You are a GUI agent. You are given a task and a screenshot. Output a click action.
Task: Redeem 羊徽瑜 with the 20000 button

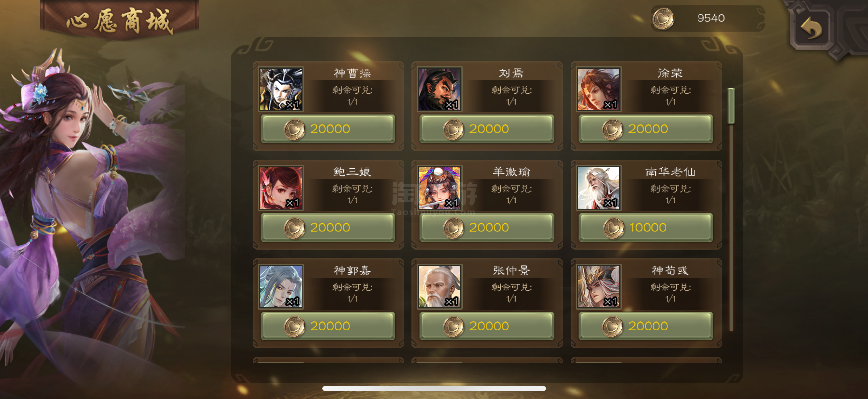(487, 228)
